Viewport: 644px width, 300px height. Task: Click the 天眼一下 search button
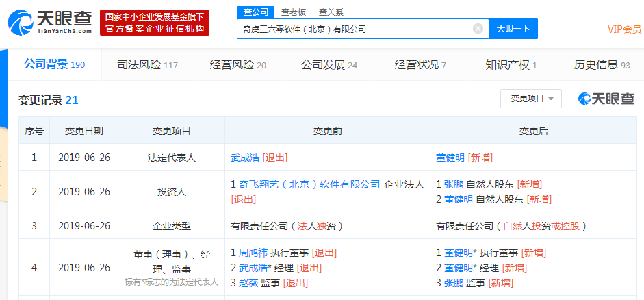(x=513, y=29)
